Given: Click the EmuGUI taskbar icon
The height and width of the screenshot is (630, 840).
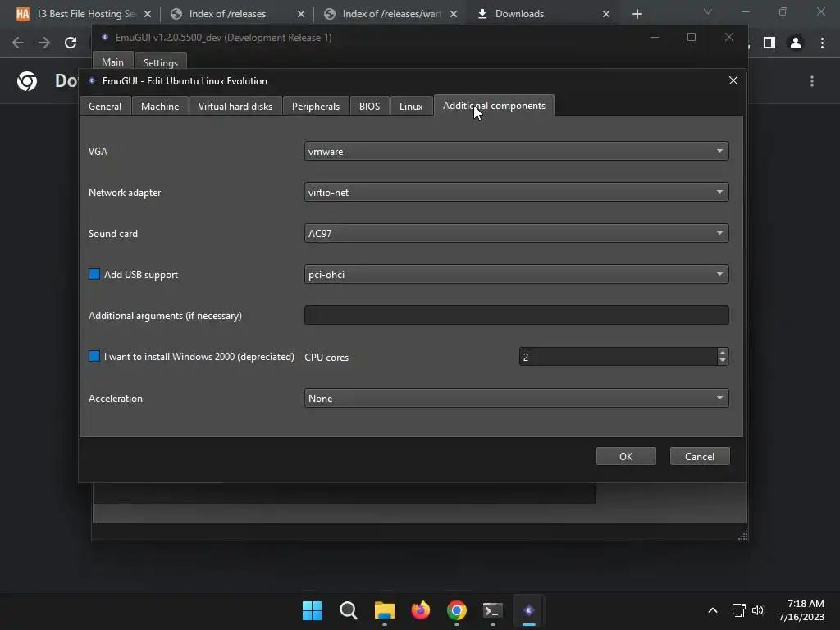Looking at the screenshot, I should (x=529, y=610).
